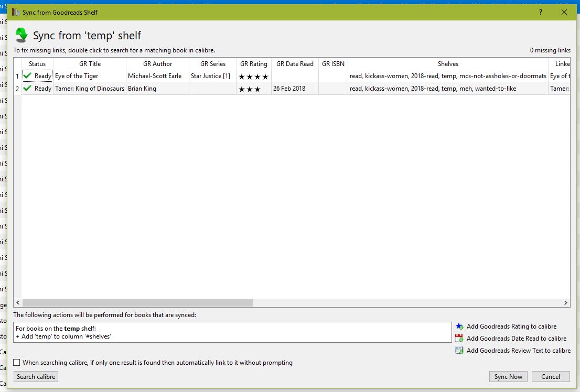Select 'Tamer: King of Dinosaurs' title cell
The image size is (580, 392).
click(x=90, y=89)
